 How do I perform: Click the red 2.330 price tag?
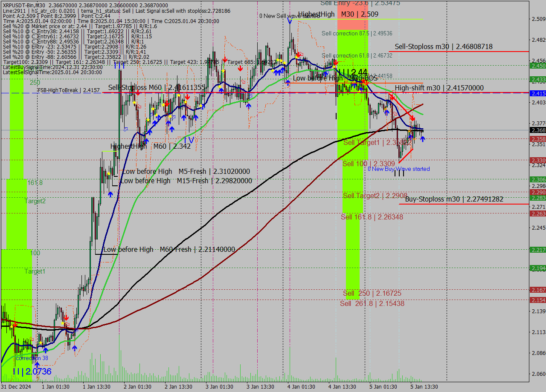(537, 160)
